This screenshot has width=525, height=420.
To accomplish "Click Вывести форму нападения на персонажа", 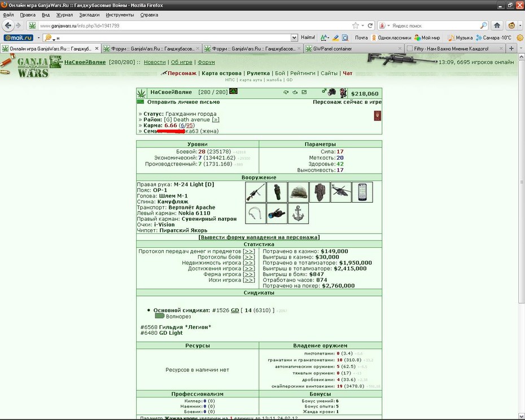I will coord(259,237).
